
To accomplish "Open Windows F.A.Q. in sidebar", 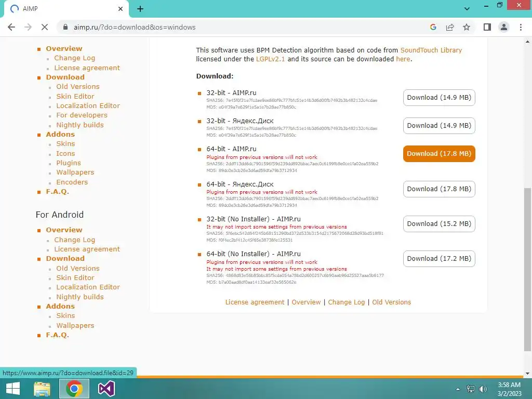I will (x=57, y=192).
